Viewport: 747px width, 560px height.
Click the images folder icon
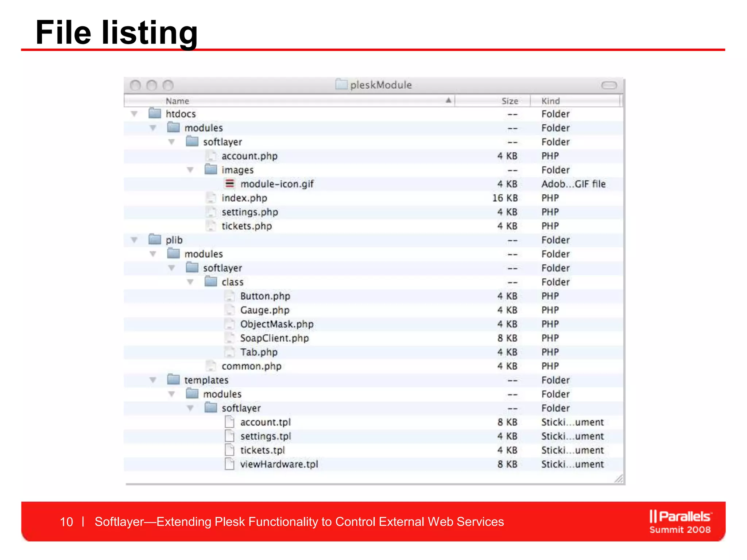[x=211, y=169]
